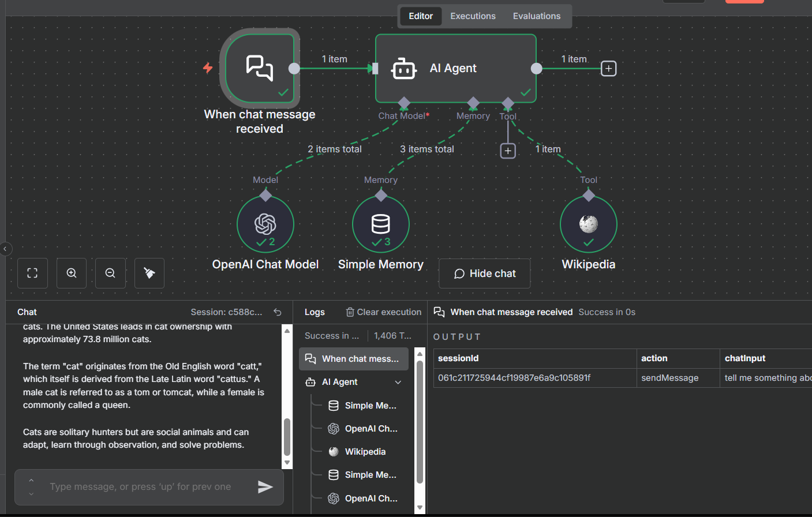Image resolution: width=812 pixels, height=517 pixels.
Task: Clear the execution logs
Action: tap(383, 312)
